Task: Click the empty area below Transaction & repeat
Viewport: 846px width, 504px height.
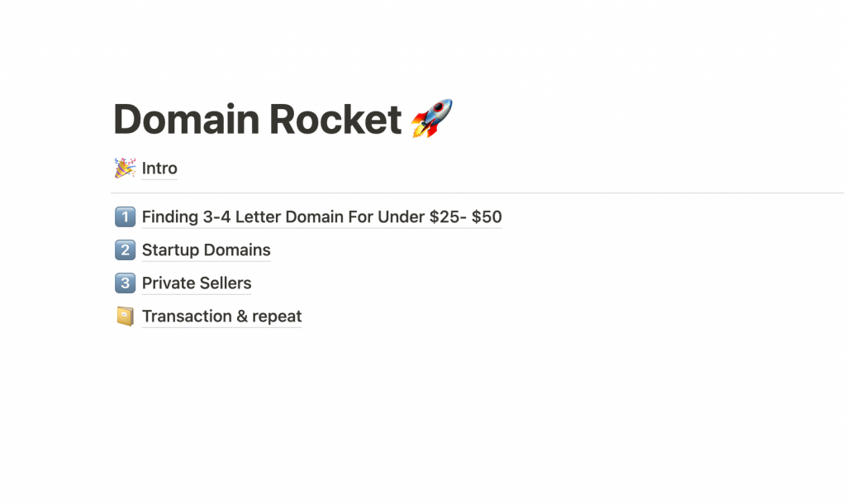Action: (330, 397)
